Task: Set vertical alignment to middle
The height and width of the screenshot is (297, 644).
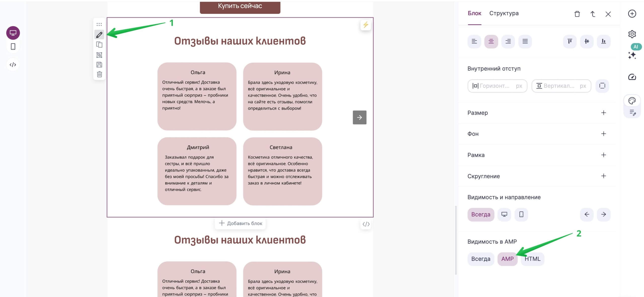Action: pos(587,41)
